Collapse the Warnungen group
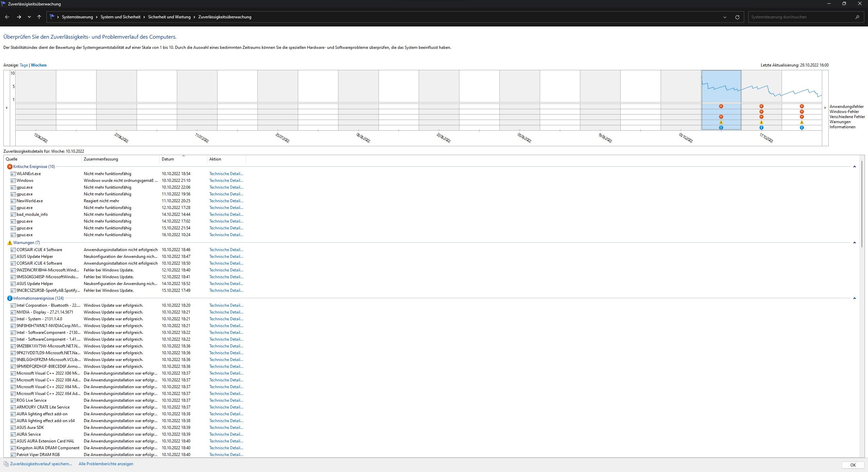 tap(854, 243)
